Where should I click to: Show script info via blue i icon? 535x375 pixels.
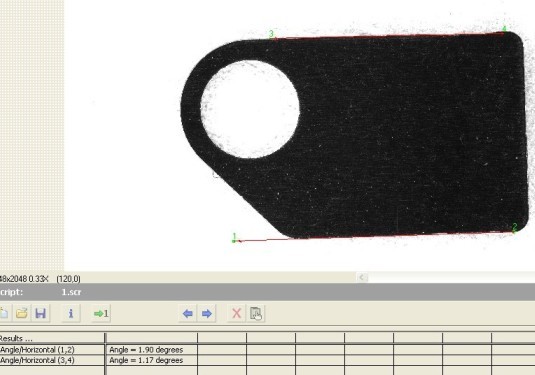click(x=71, y=313)
